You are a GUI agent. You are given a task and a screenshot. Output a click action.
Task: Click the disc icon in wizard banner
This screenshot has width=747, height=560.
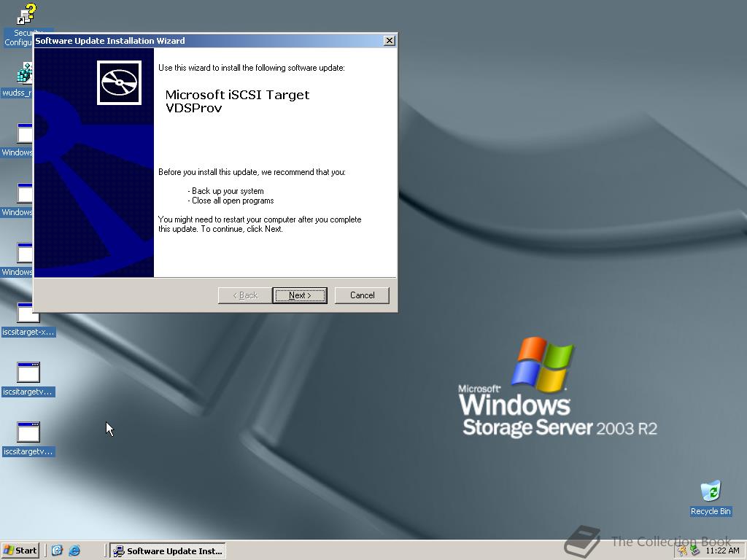pos(119,82)
